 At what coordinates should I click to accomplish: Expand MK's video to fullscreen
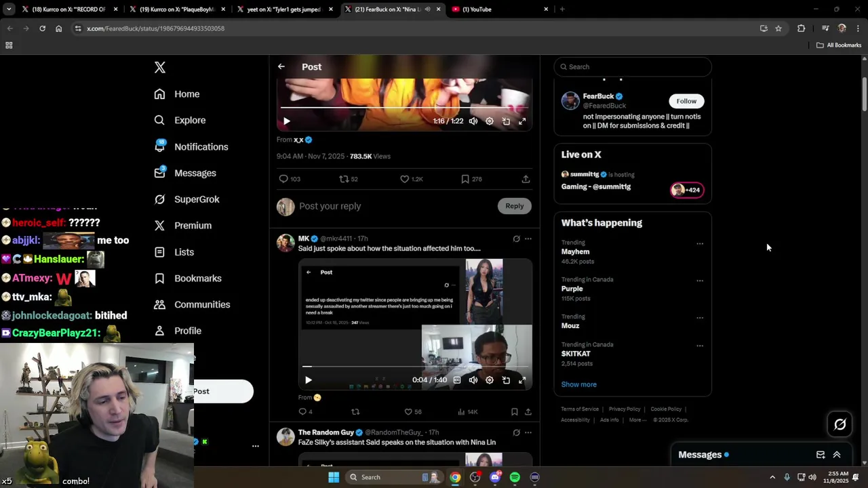pyautogui.click(x=522, y=380)
